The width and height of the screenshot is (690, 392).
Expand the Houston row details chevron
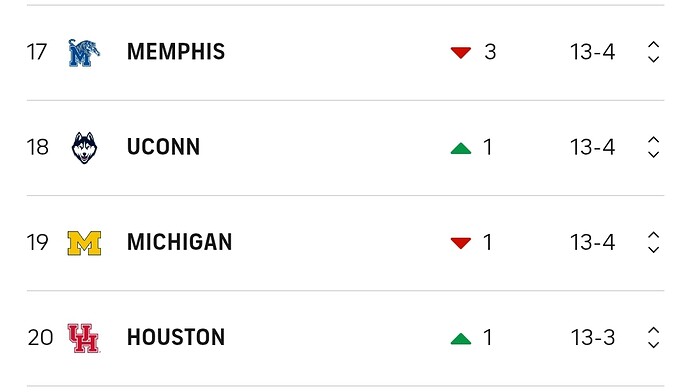(653, 337)
